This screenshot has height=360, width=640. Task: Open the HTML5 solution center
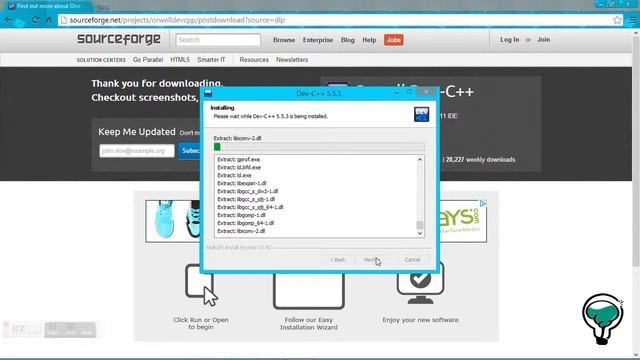pyautogui.click(x=180, y=60)
